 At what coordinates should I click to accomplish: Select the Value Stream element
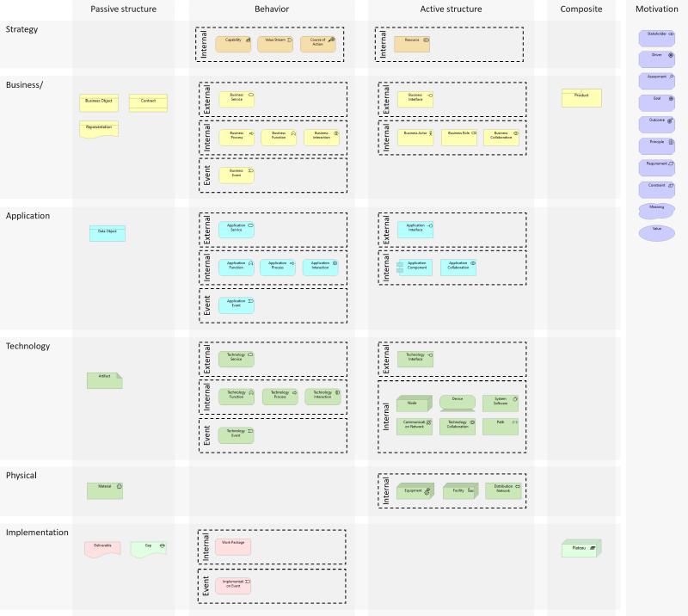275,45
